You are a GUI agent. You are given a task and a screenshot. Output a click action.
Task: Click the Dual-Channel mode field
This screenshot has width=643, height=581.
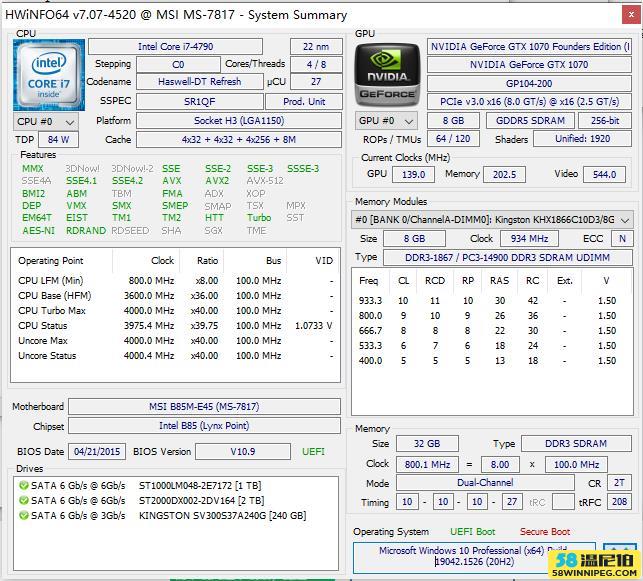click(485, 483)
